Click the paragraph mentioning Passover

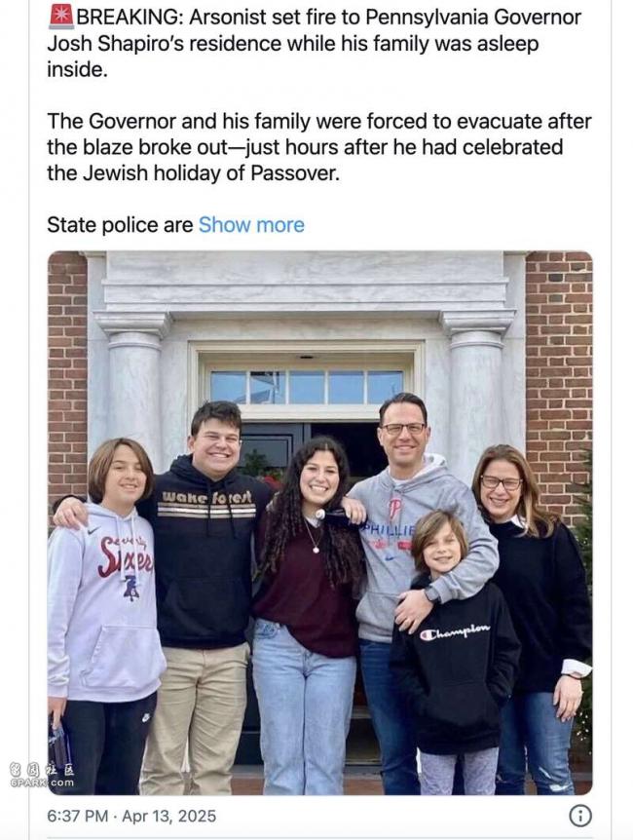319,147
